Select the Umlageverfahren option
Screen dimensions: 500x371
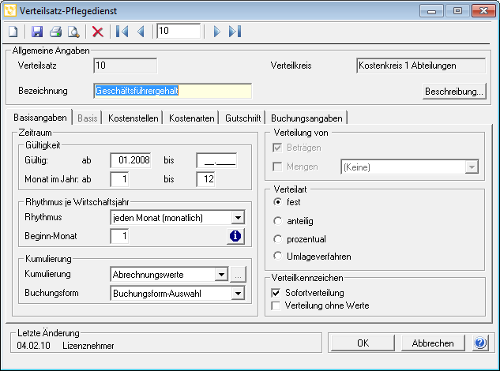[x=277, y=256]
